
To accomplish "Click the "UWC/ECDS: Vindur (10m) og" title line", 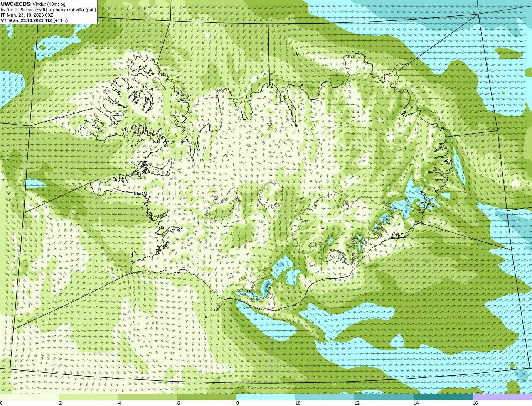I will 33,4.
